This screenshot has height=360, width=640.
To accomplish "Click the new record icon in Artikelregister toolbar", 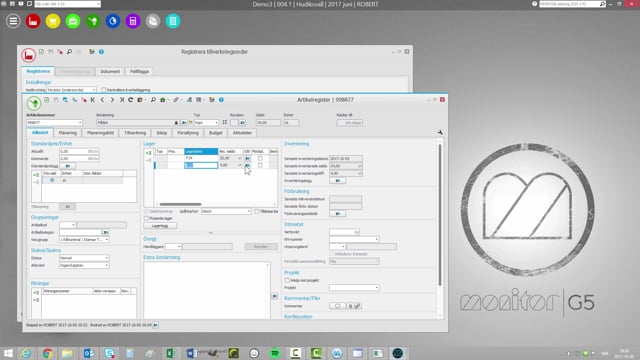I will tap(47, 100).
